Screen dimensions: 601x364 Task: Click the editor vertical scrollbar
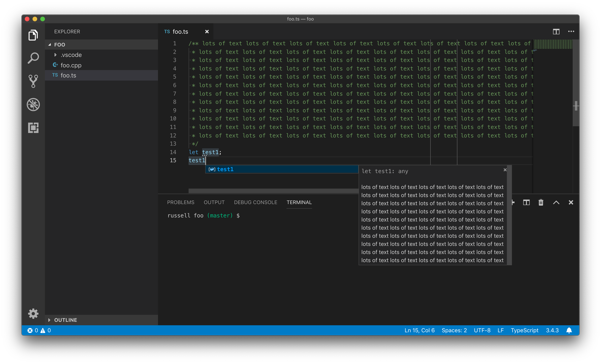576,83
